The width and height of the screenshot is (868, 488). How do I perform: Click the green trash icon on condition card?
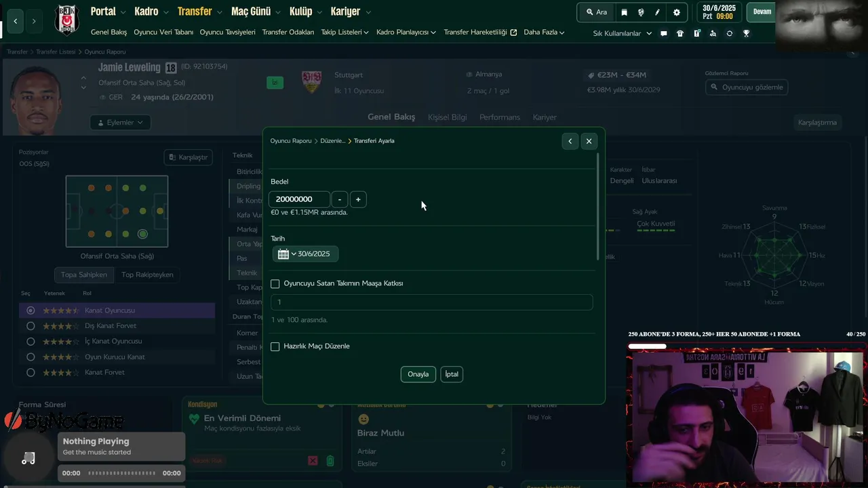click(x=330, y=461)
